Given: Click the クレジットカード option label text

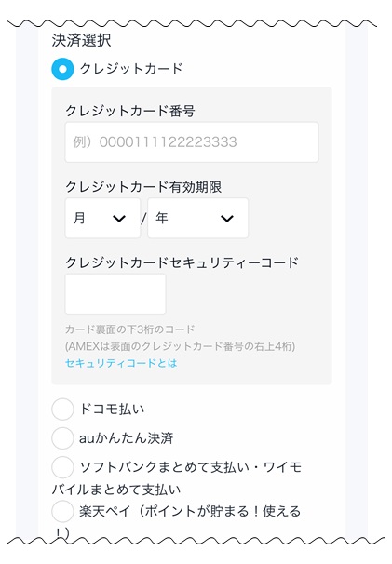Looking at the screenshot, I should pos(131,68).
